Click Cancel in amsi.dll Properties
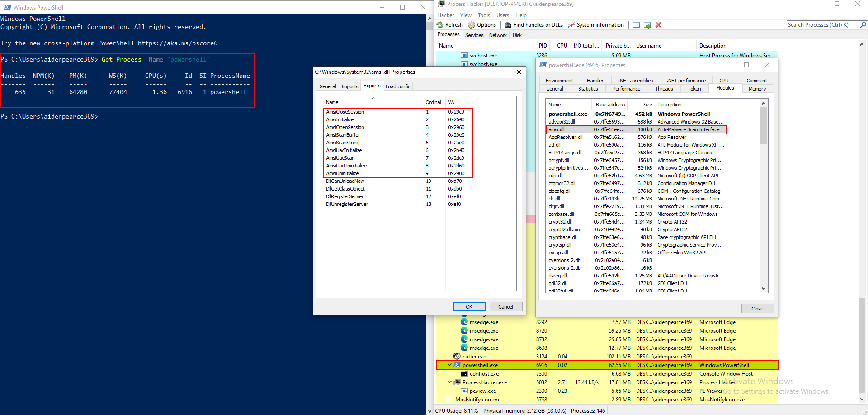This screenshot has width=868, height=415. [x=505, y=307]
